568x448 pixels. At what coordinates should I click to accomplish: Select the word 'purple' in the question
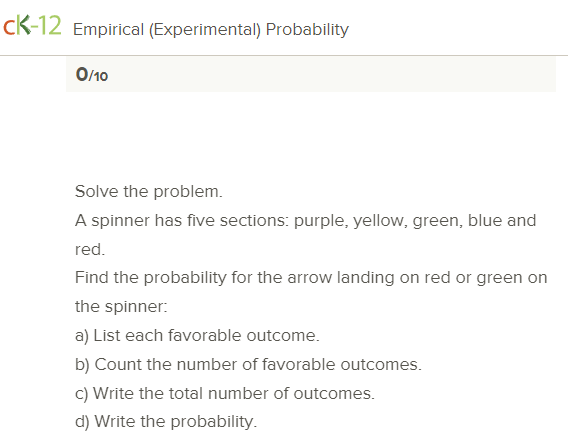(x=319, y=221)
